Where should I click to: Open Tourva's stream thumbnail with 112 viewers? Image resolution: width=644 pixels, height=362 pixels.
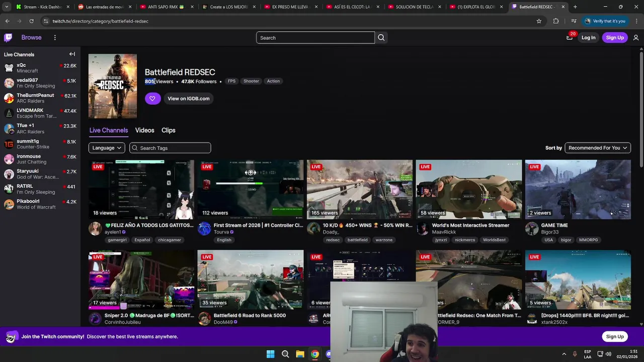click(251, 190)
